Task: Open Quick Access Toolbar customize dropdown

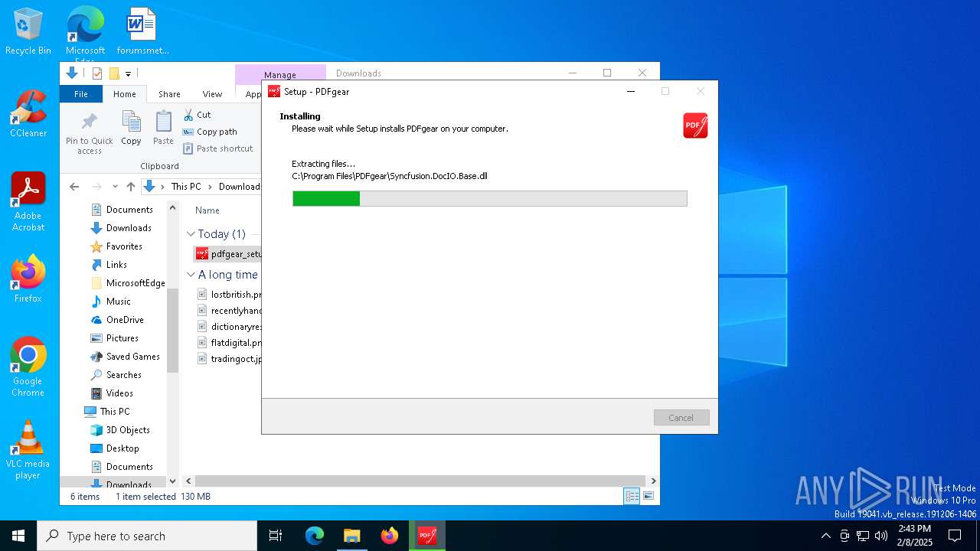Action: point(128,73)
